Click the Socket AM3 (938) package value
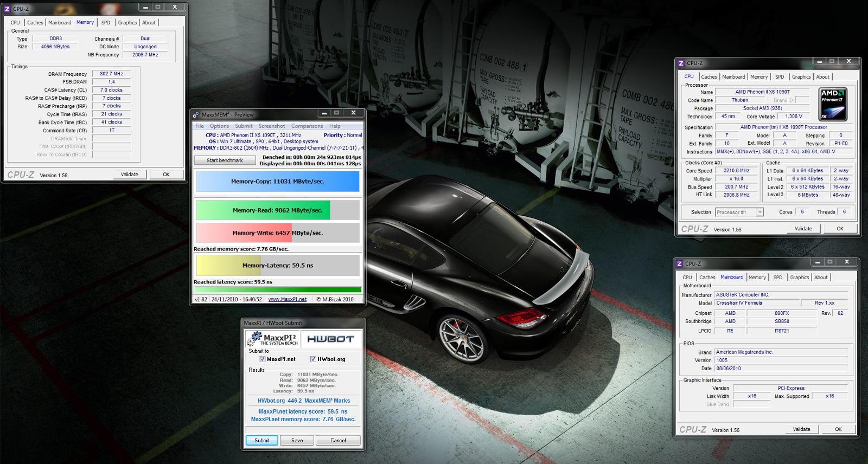This screenshot has height=464, width=868. tap(762, 108)
